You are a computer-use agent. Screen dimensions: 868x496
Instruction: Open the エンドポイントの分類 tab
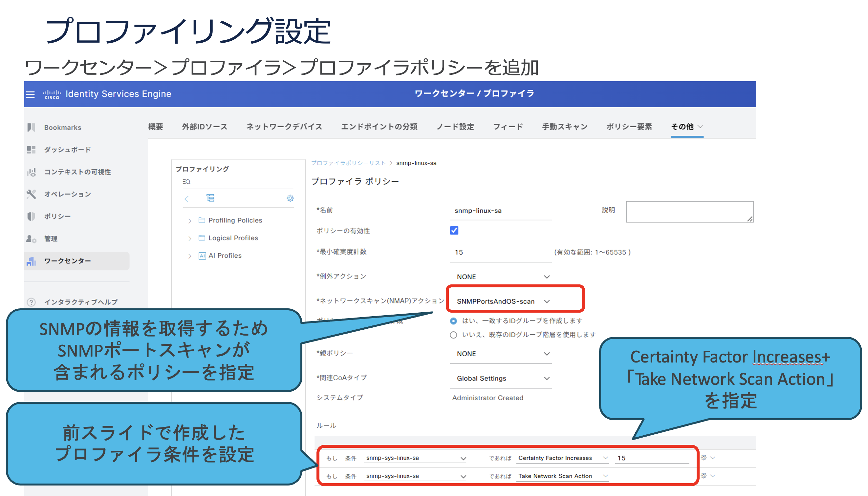tap(379, 127)
